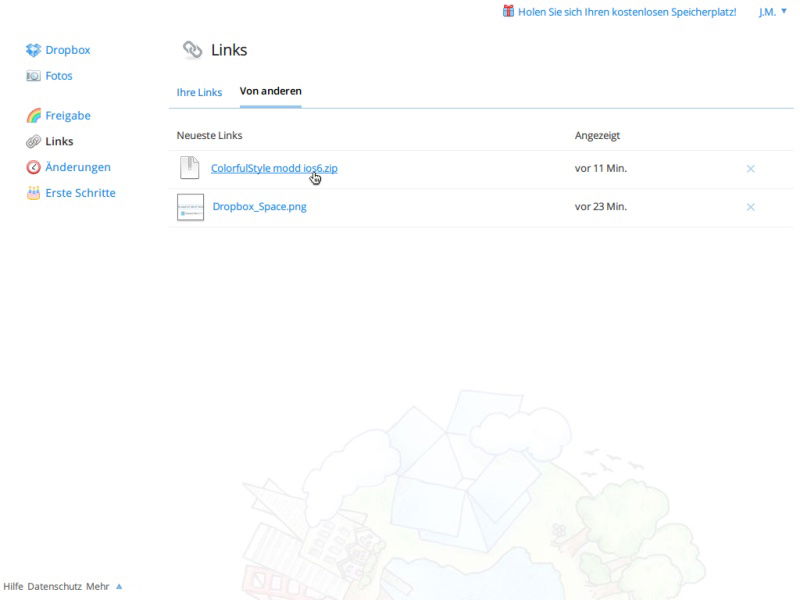Click the Angezeigt column header
Screen dimensions: 800x600
(x=597, y=136)
